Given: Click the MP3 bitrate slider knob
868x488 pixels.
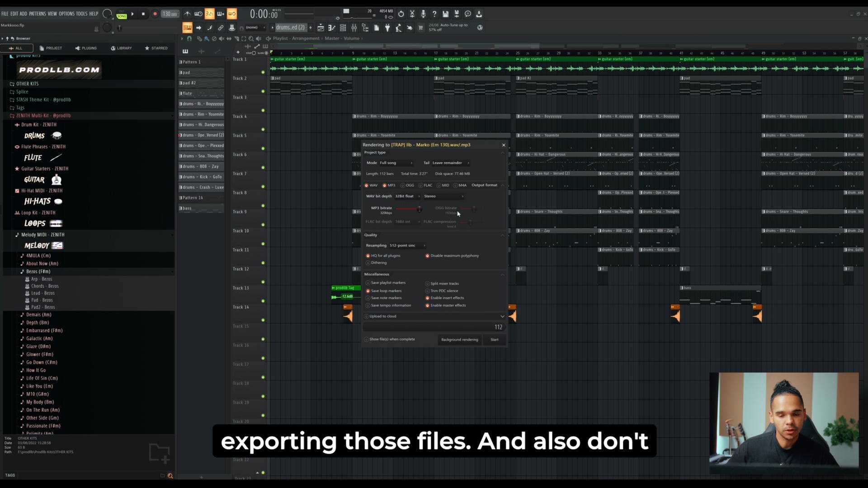Looking at the screenshot, I should 419,209.
